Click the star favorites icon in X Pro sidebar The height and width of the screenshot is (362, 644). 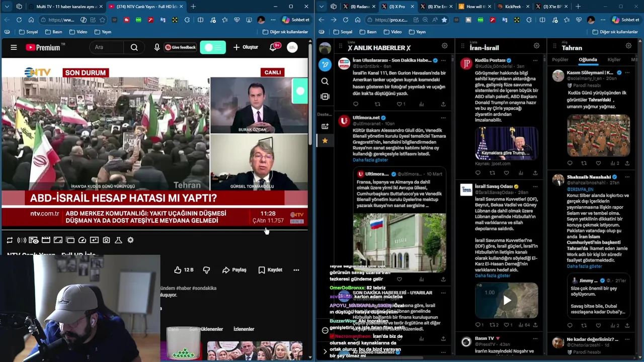325,141
